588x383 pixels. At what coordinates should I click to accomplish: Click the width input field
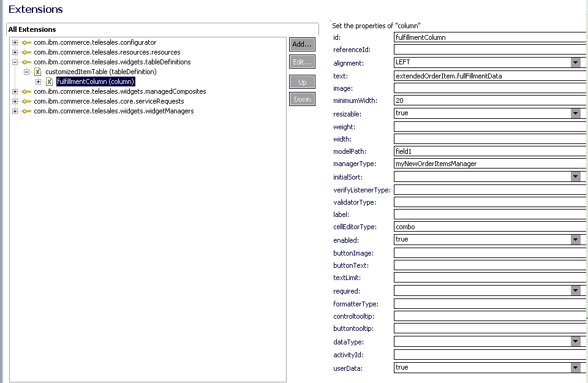[490, 138]
